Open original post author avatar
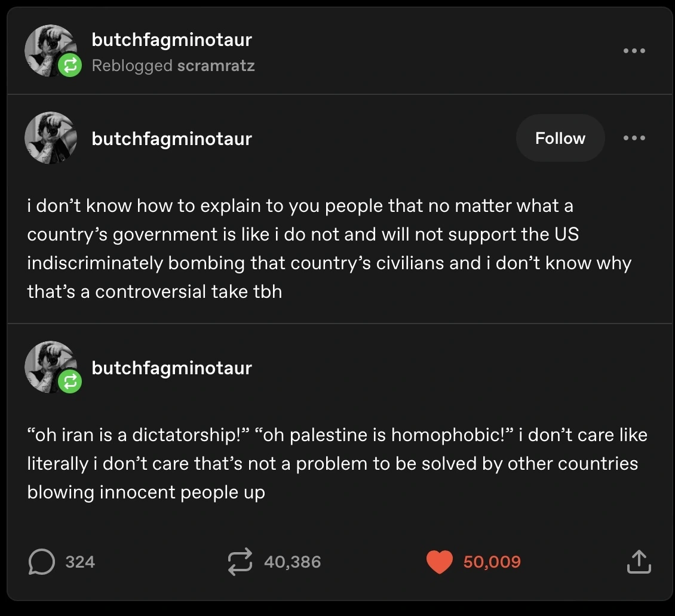The height and width of the screenshot is (616, 675). (x=51, y=138)
